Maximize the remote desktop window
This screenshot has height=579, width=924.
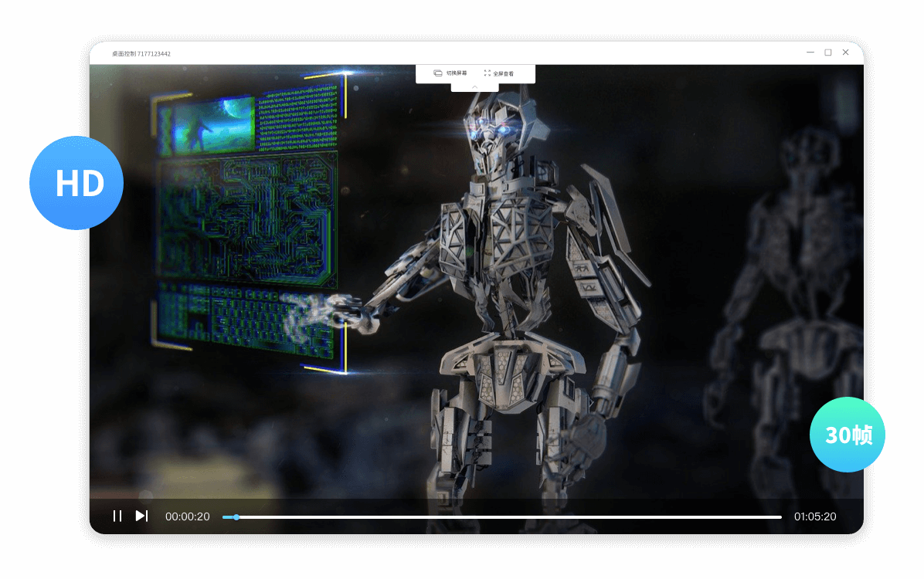828,52
